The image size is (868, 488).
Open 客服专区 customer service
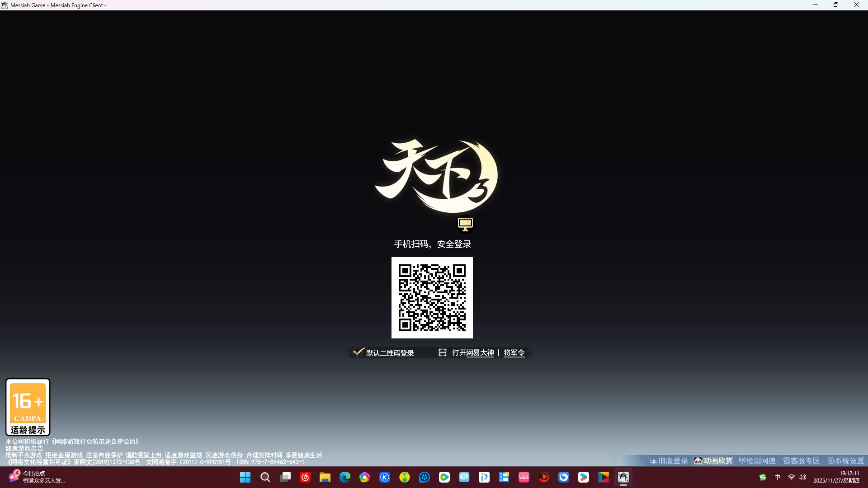(x=802, y=461)
